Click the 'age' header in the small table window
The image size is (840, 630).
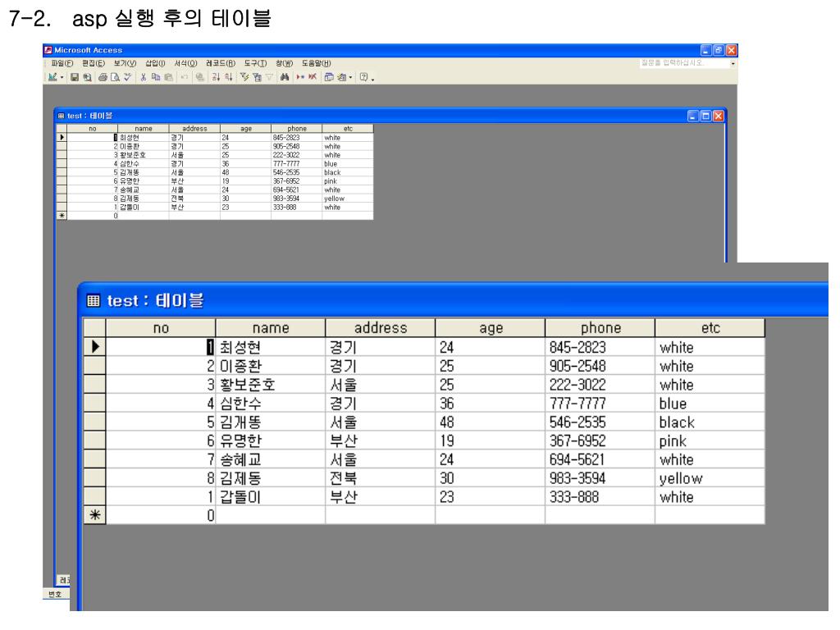246,129
